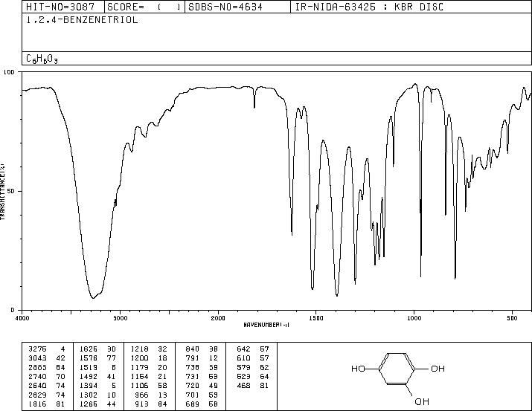Click the SCORE= header field
532x411 pixels.
tap(144, 7)
